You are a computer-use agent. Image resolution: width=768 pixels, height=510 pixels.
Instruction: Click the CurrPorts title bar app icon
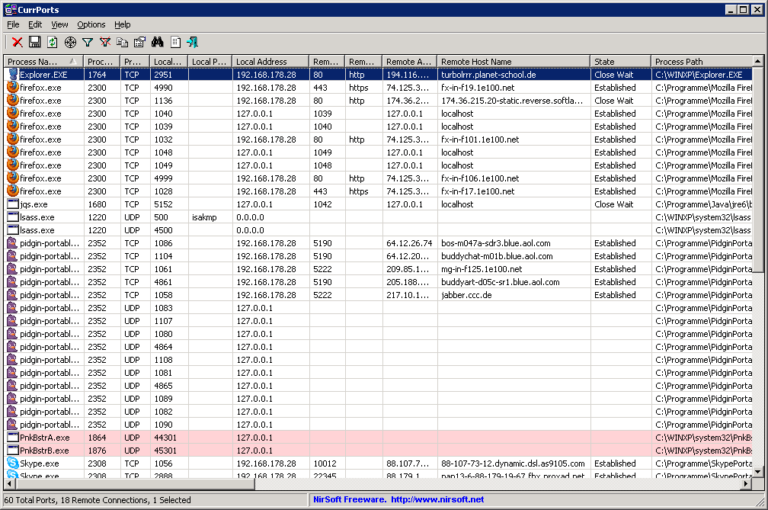pyautogui.click(x=10, y=9)
